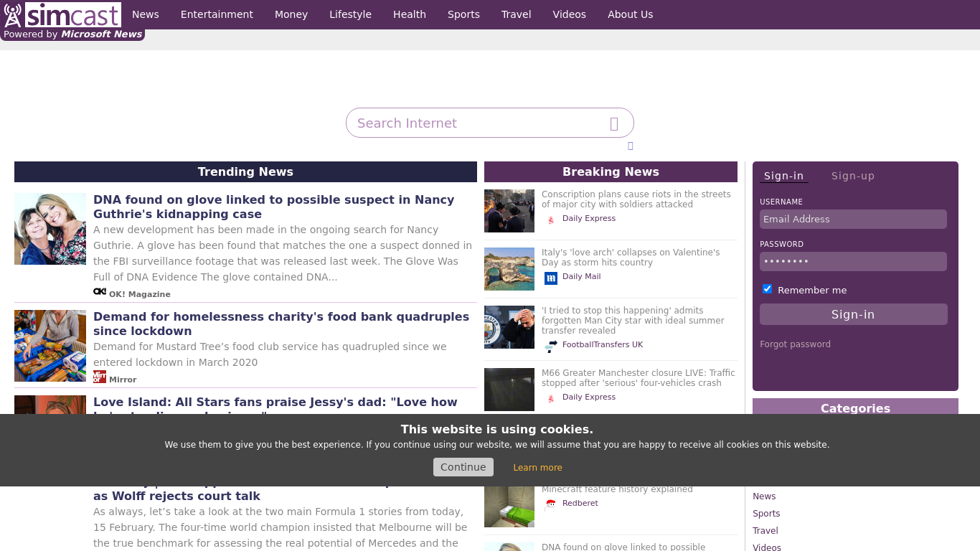980x551 pixels.
Task: Switch to the Sign-up tab
Action: 852,176
